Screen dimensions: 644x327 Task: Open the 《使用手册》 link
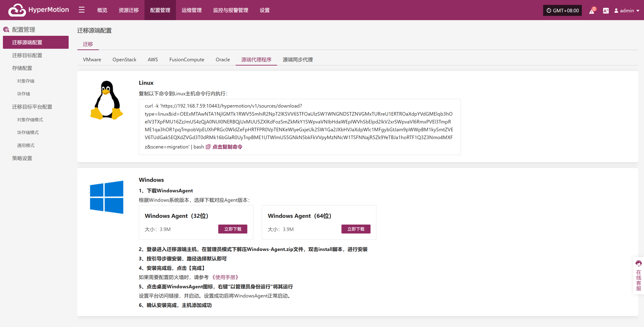225,277
